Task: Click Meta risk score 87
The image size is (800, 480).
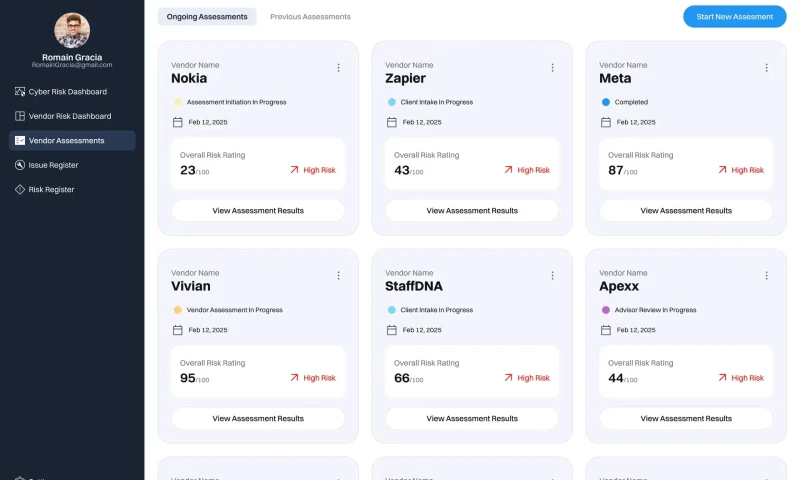Action: coord(616,170)
